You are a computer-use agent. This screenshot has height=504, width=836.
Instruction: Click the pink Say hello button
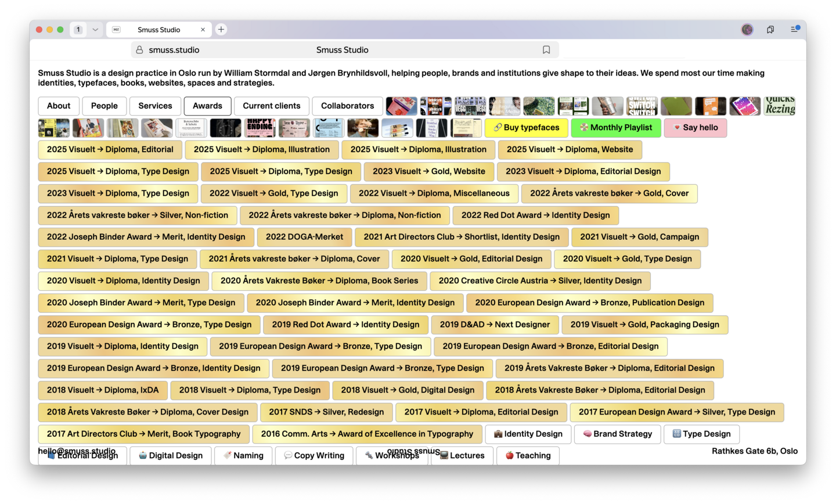696,128
